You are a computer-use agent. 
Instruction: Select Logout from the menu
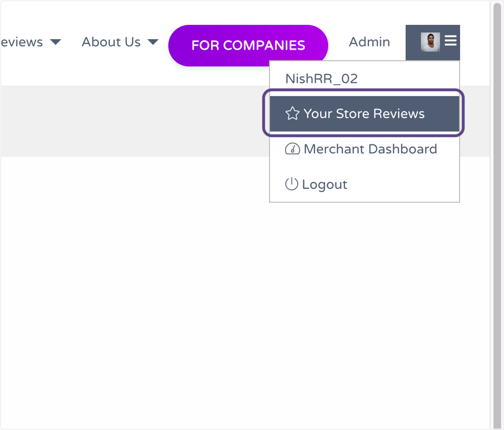click(365, 184)
